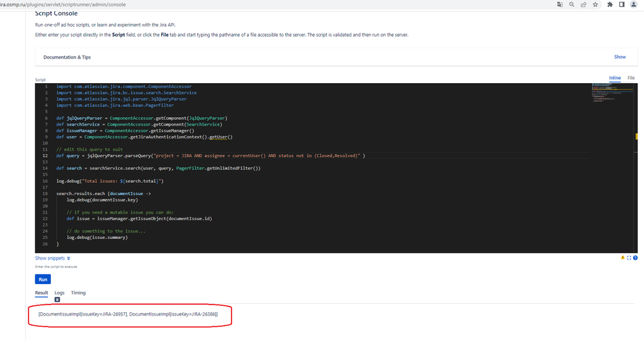Click the '// edit this query to suit' comment
This screenshot has width=644, height=340.
(90, 149)
